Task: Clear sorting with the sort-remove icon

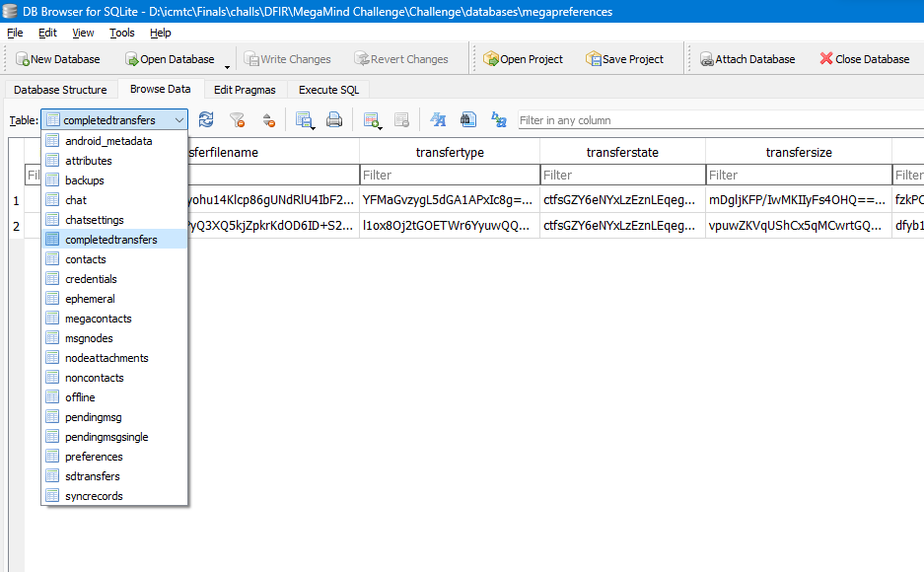Action: tap(268, 119)
